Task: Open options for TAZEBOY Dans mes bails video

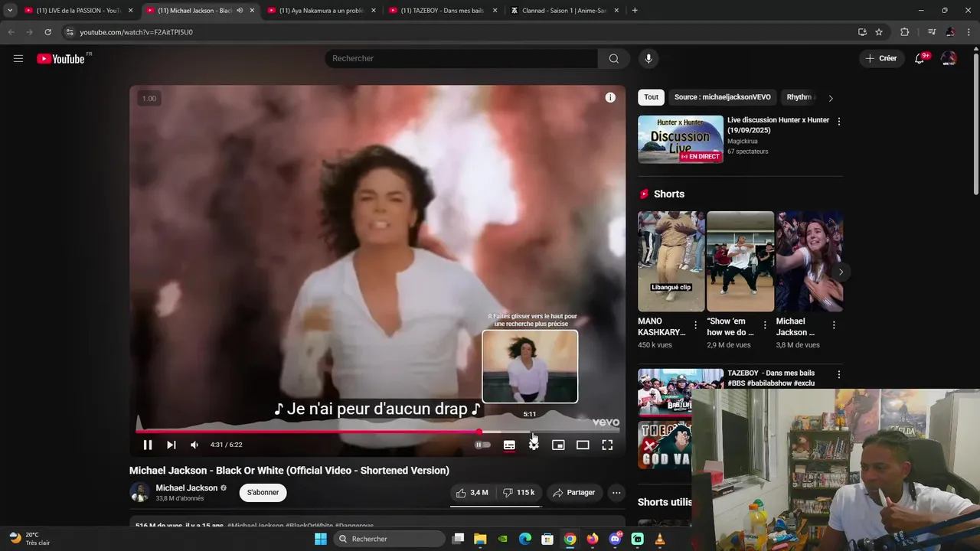Action: [x=839, y=375]
